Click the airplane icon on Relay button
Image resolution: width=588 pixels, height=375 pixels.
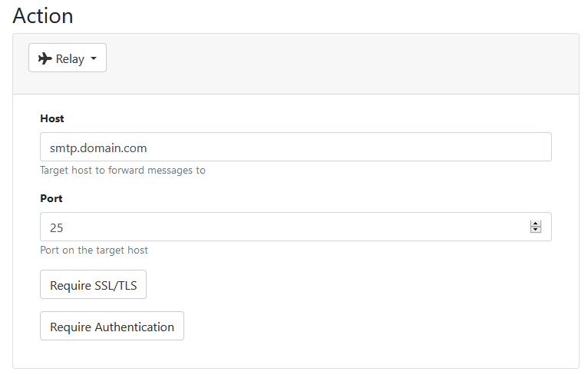point(45,58)
